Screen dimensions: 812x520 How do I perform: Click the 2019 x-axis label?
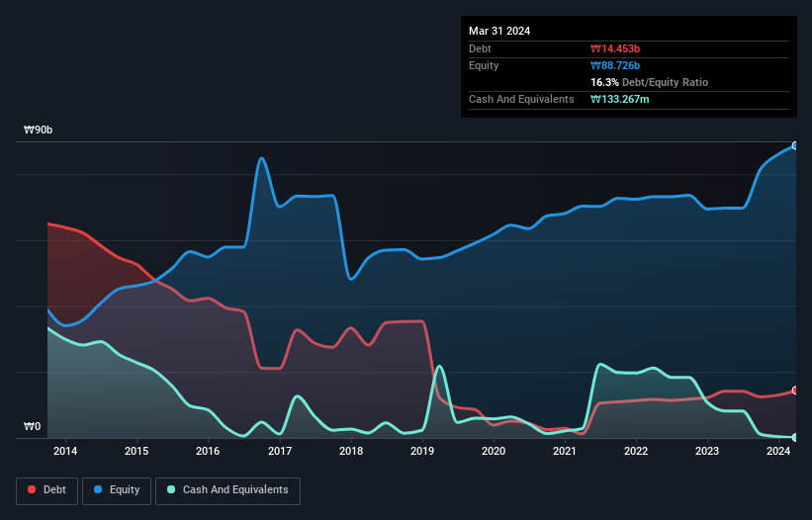[422, 451]
